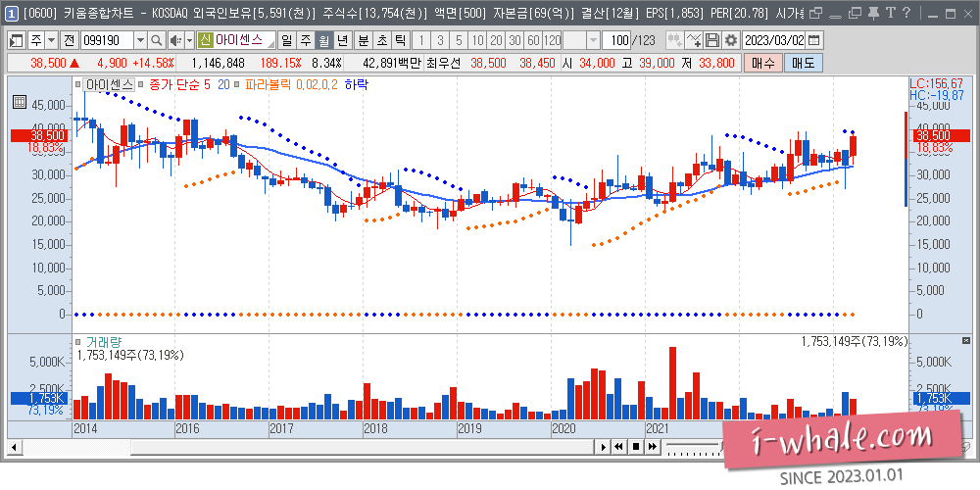
Task: Close the volume panel with x icon
Action: click(966, 339)
